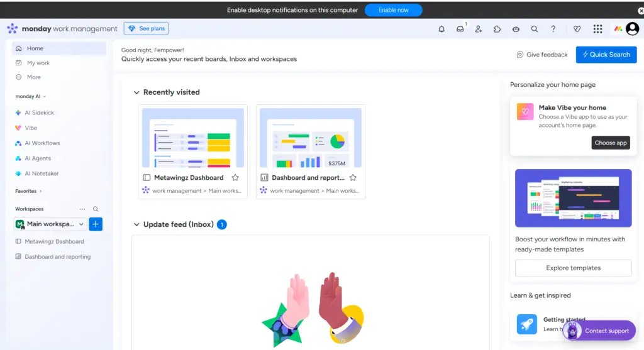
Task: Click Explore templates button
Action: (574, 268)
